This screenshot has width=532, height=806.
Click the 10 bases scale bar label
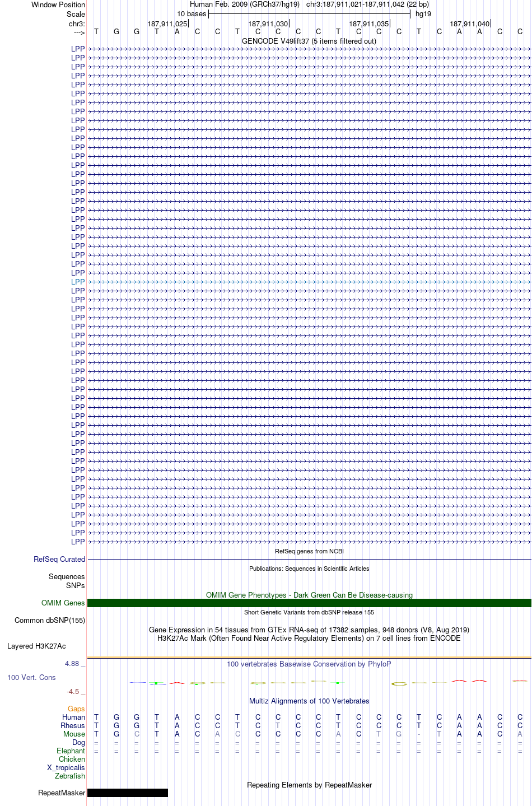click(192, 14)
